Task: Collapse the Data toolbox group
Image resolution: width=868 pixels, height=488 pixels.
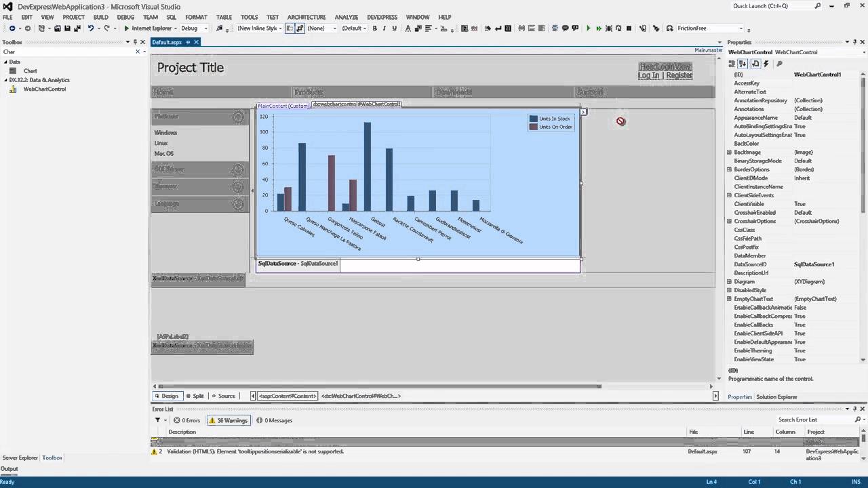Action: (x=5, y=62)
